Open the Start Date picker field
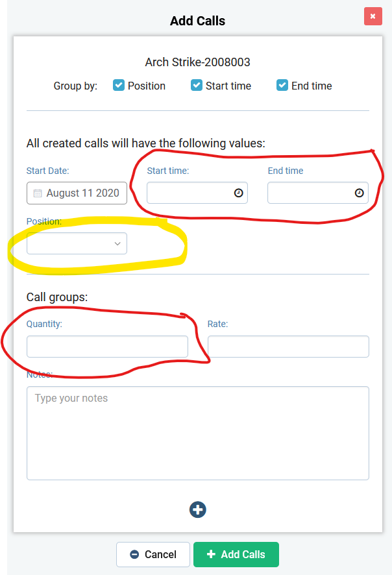Screen dimensions: 392x575 click(82, 193)
